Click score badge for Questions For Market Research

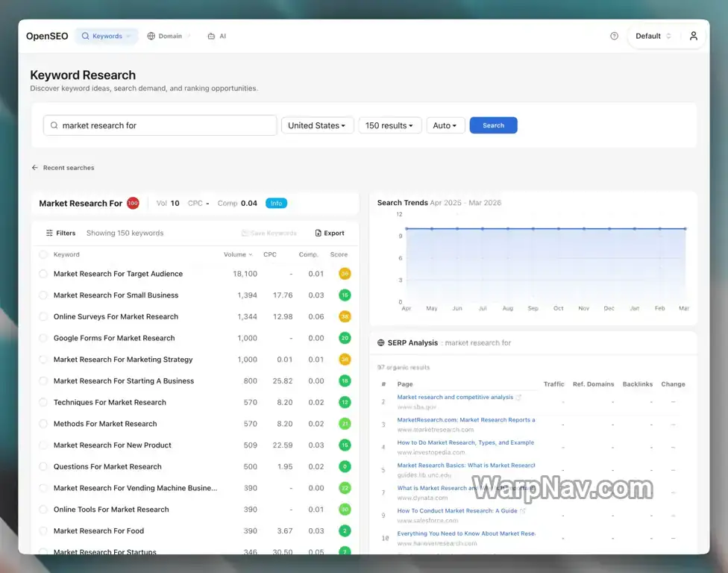[345, 466]
